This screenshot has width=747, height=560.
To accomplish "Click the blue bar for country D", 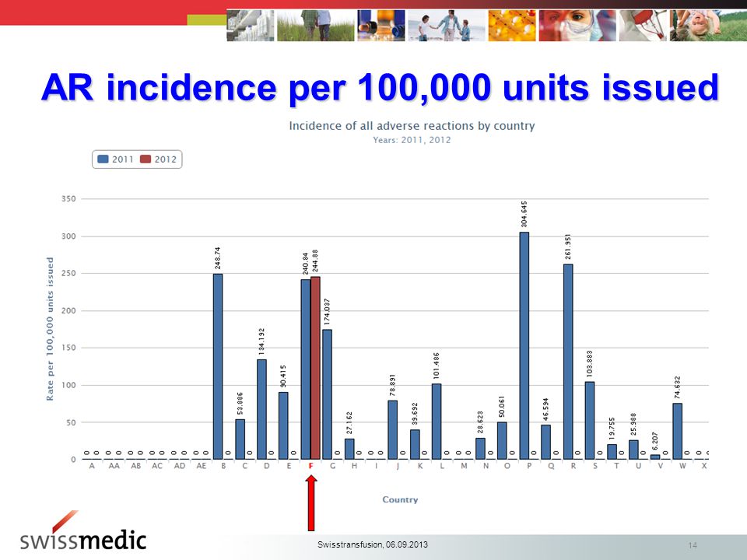I will [261, 410].
